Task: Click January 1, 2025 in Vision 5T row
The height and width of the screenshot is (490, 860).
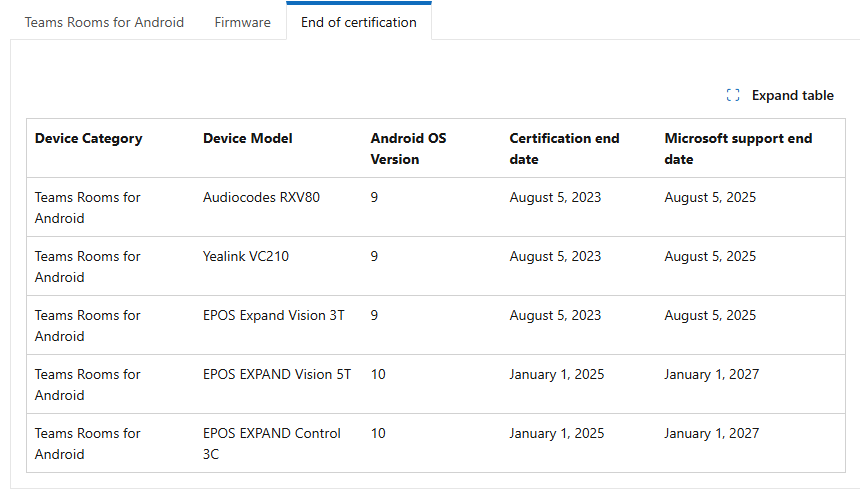Action: tap(557, 374)
